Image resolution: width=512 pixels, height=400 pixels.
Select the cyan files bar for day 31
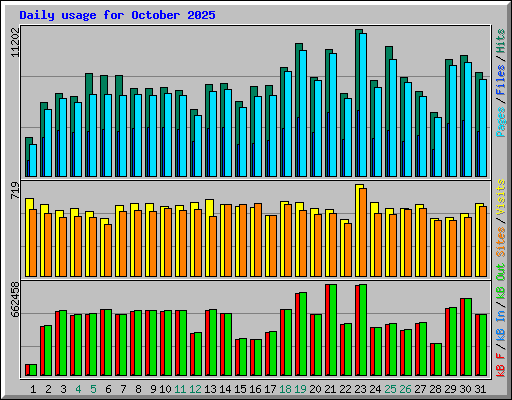[x=483, y=128]
